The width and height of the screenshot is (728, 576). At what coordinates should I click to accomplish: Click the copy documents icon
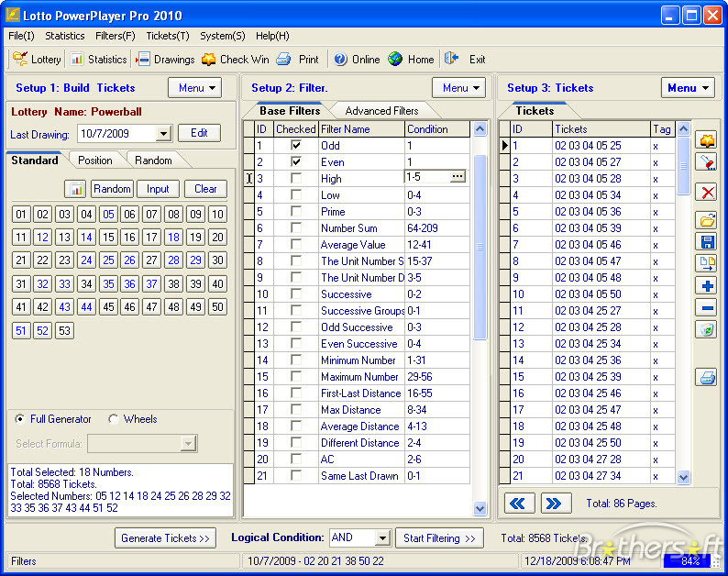pos(707,263)
